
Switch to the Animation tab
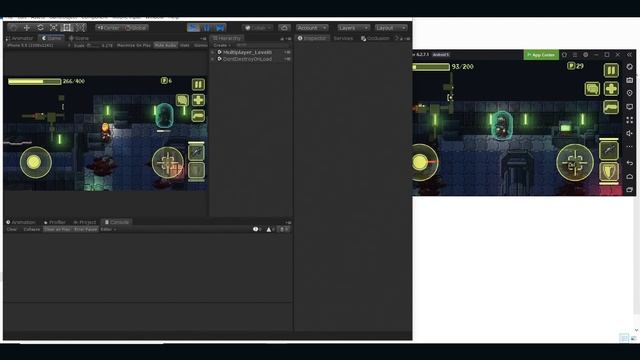[20, 222]
